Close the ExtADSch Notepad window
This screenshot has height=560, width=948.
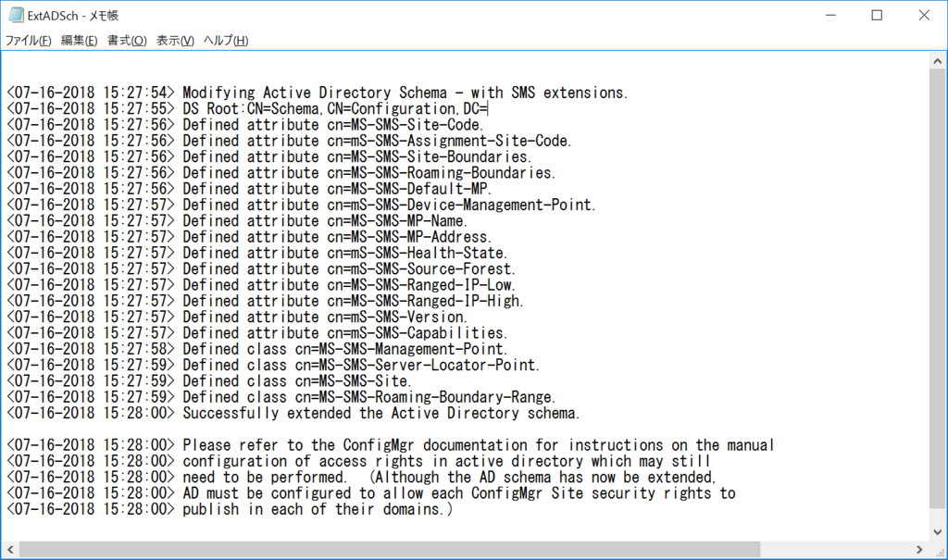[x=924, y=15]
